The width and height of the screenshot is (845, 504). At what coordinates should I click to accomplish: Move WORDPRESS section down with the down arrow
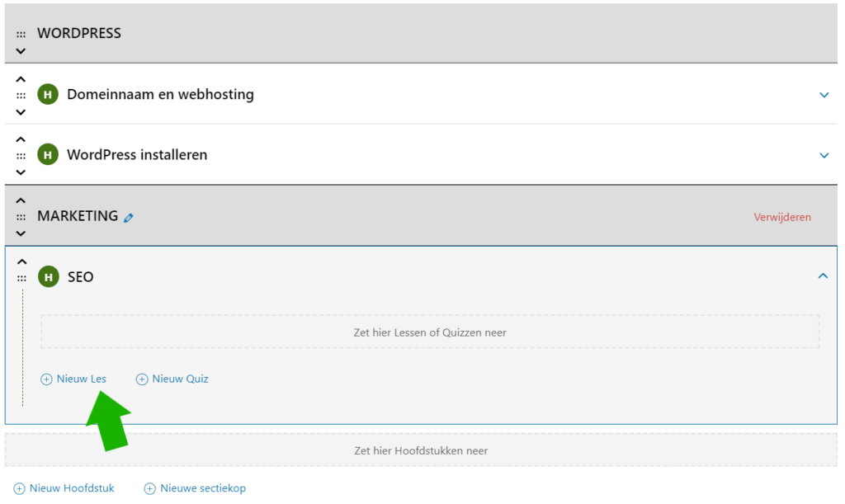[x=21, y=51]
